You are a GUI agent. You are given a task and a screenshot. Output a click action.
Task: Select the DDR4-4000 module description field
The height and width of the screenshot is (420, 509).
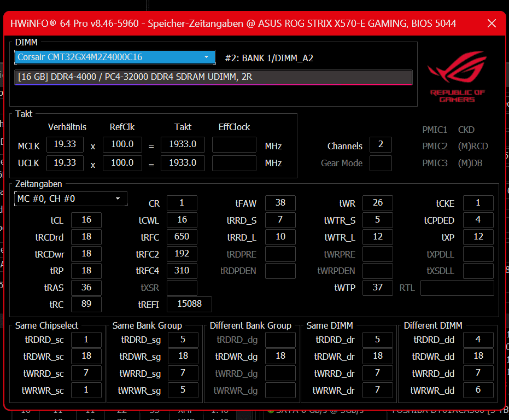click(213, 77)
